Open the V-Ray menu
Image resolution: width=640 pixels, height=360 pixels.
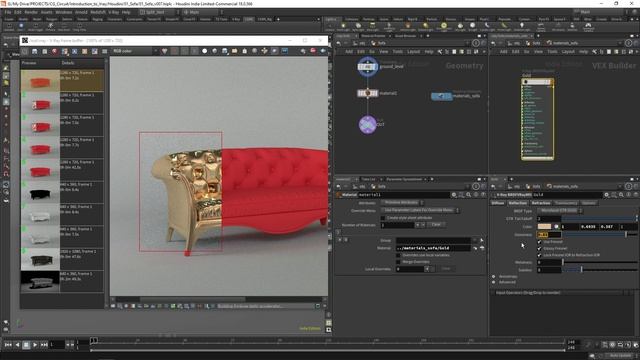tap(113, 12)
